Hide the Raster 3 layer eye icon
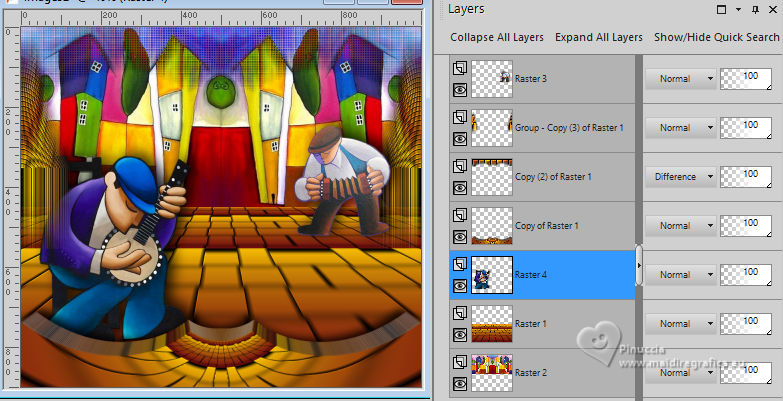Screen dimensions: 783x401 [460, 90]
